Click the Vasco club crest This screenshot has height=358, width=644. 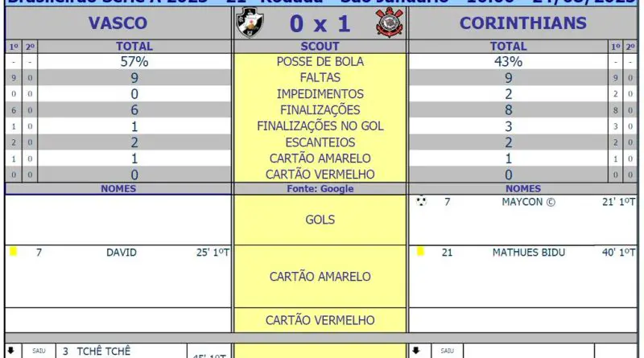pyautogui.click(x=250, y=23)
